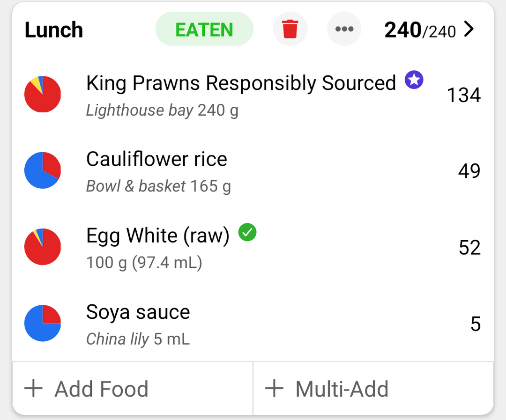Click the Cauliflower rice macro pie chart
506x420 pixels.
(x=43, y=170)
